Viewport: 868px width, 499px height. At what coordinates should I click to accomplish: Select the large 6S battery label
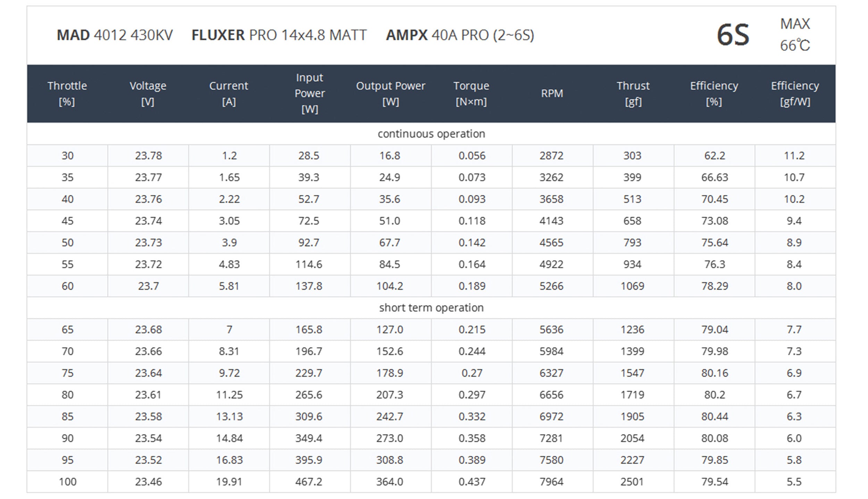733,35
